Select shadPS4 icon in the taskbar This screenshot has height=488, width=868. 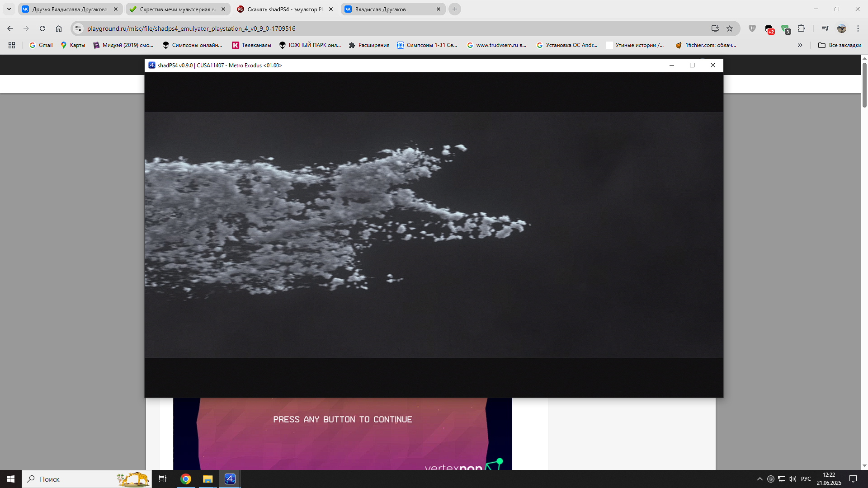click(x=230, y=479)
